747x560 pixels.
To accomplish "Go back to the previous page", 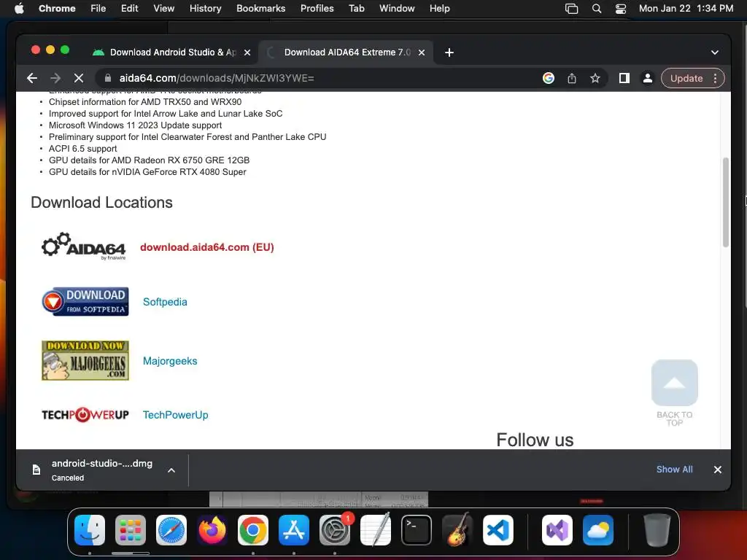I will 32,78.
